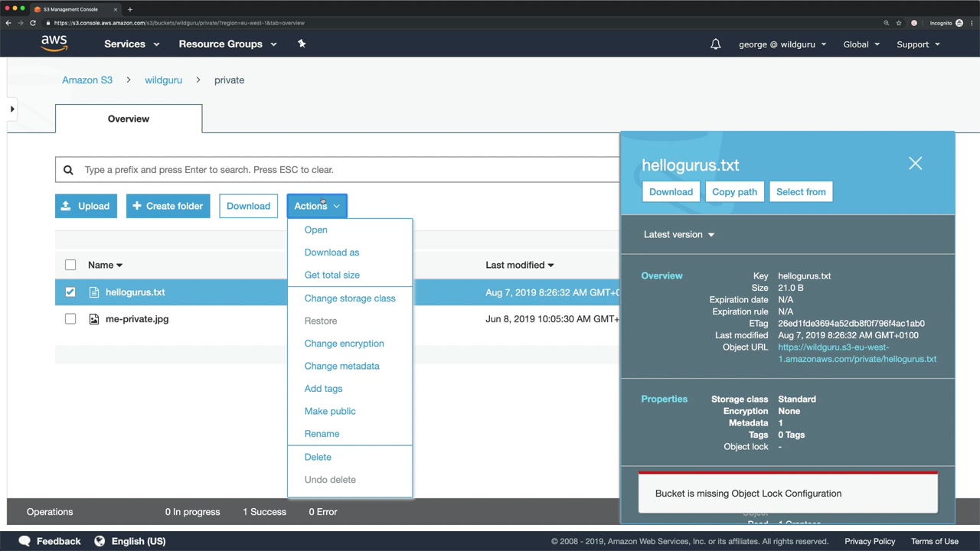The width and height of the screenshot is (980, 551).
Task: Bookmark the page using the star icon
Action: coord(899,23)
